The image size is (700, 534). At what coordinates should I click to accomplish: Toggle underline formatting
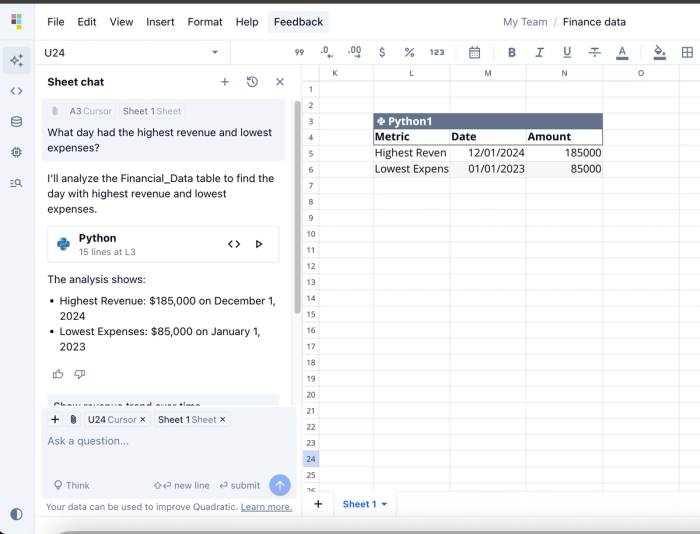coord(567,52)
